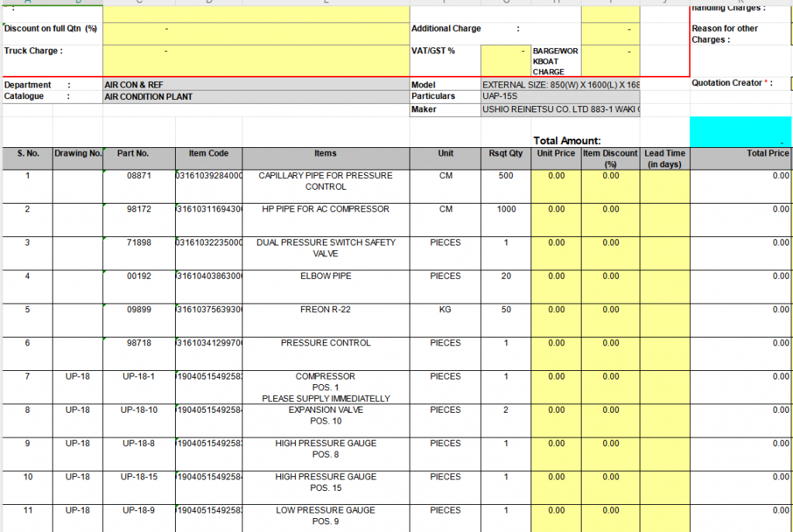793x532 pixels.
Task: Select part number 71898 cell
Action: (x=139, y=253)
